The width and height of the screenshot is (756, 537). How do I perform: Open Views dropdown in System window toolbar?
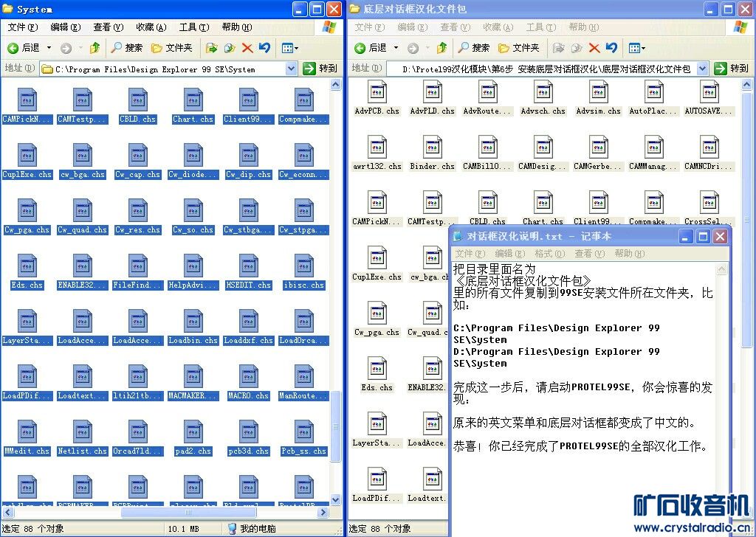[290, 48]
